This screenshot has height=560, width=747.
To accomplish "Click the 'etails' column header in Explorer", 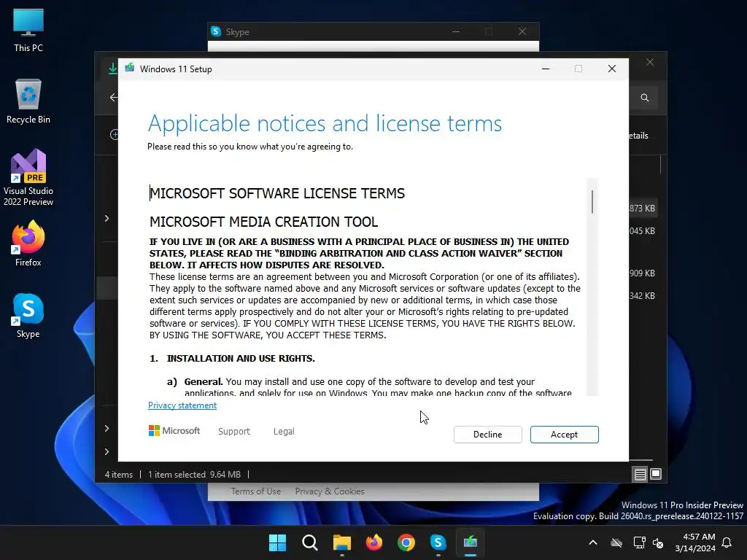I will tap(638, 136).
